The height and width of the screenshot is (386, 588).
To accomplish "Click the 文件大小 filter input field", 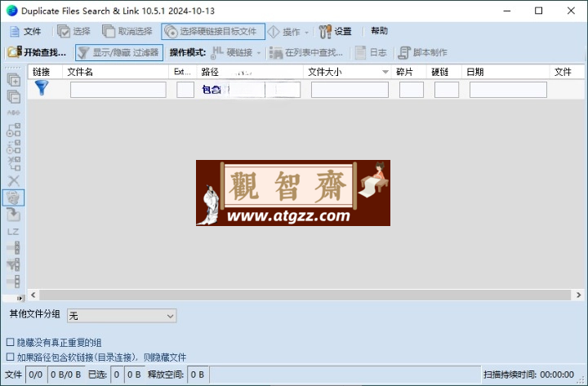I will [x=350, y=90].
